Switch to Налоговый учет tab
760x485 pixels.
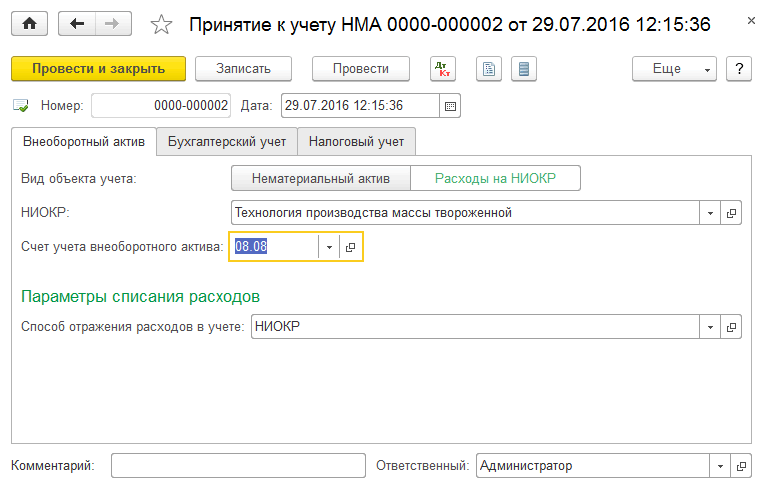[x=356, y=142]
